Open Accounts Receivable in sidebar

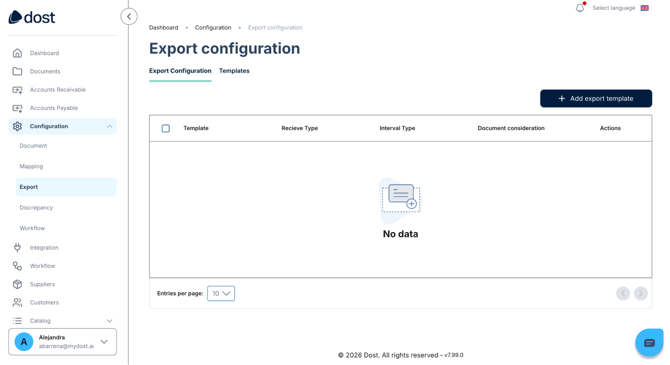tap(58, 90)
